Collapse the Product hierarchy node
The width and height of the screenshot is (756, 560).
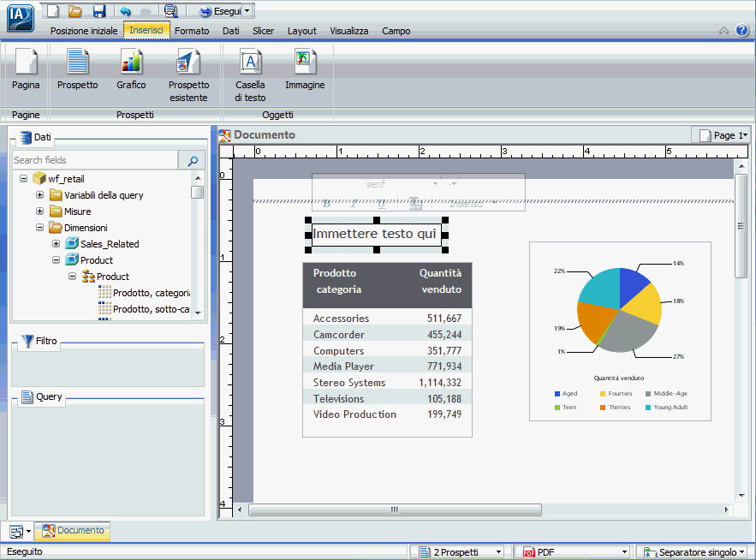pos(72,277)
